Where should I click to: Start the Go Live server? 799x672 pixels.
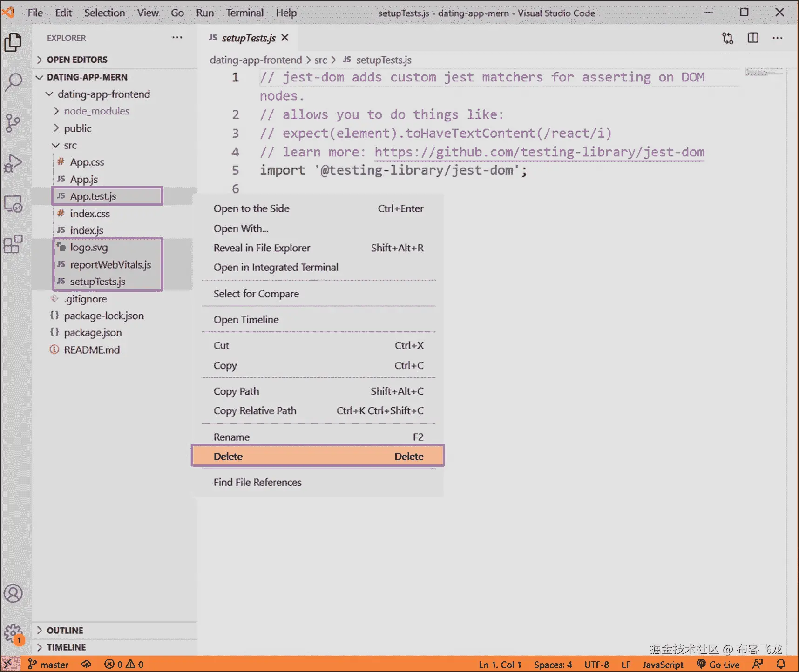(x=718, y=664)
